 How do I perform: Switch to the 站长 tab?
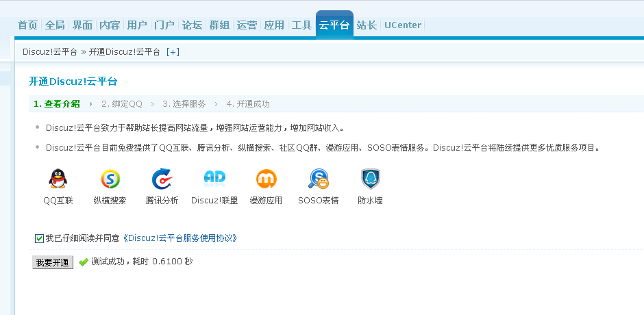(x=367, y=25)
